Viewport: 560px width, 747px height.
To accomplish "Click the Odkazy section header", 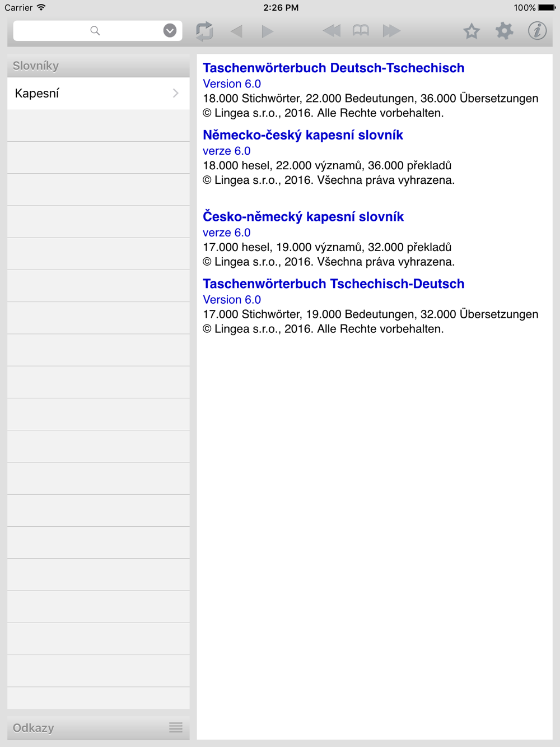I will tap(99, 728).
